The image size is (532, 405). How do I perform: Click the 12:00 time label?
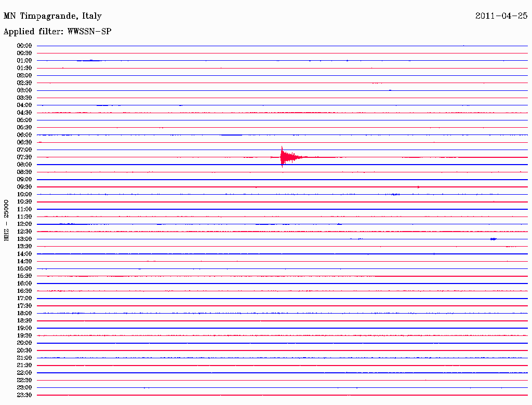pyautogui.click(x=24, y=224)
